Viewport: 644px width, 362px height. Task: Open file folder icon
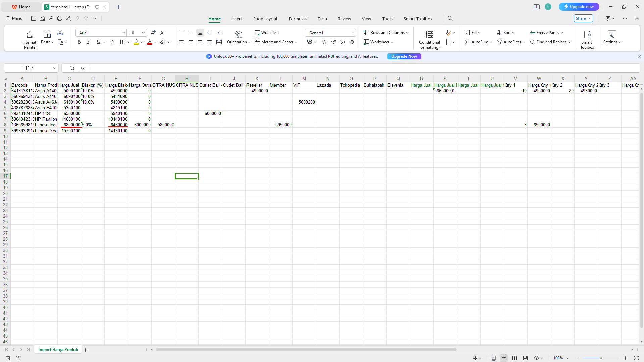34,18
